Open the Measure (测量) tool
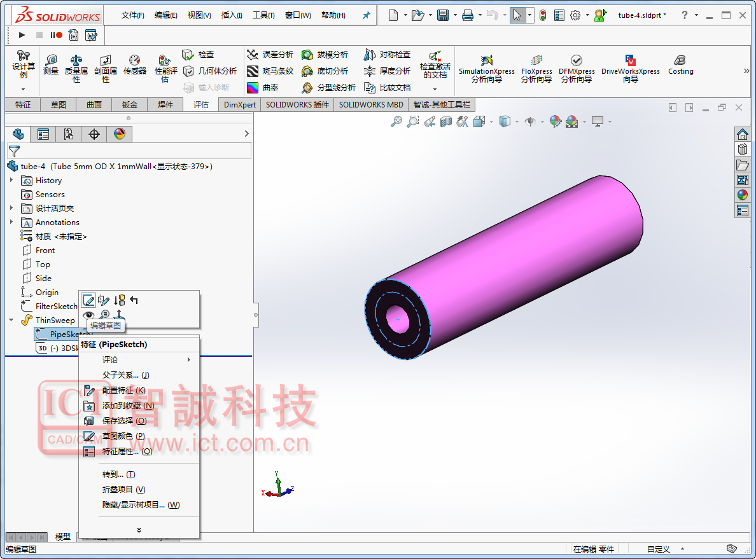Screen dimensions: 756x559 coord(51,65)
